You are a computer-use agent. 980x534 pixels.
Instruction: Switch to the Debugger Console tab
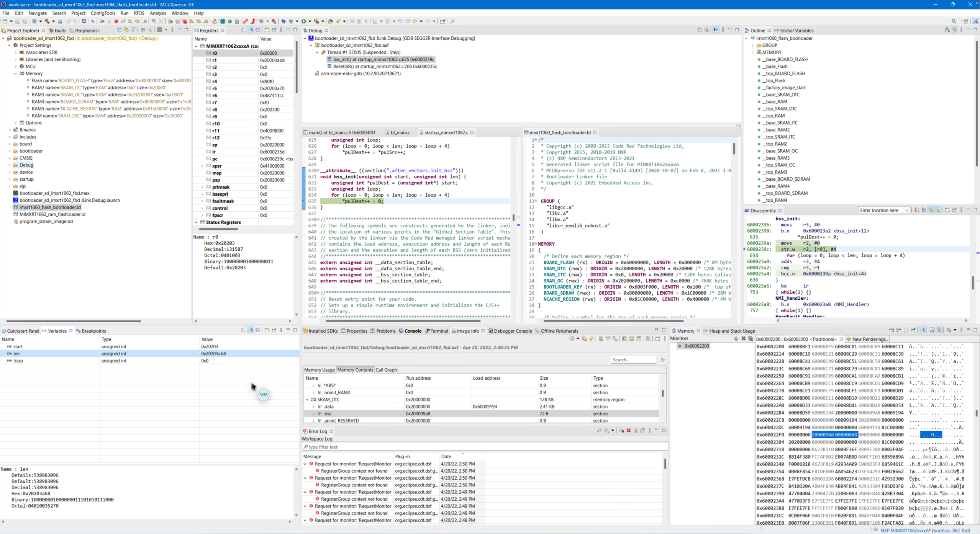(x=512, y=331)
